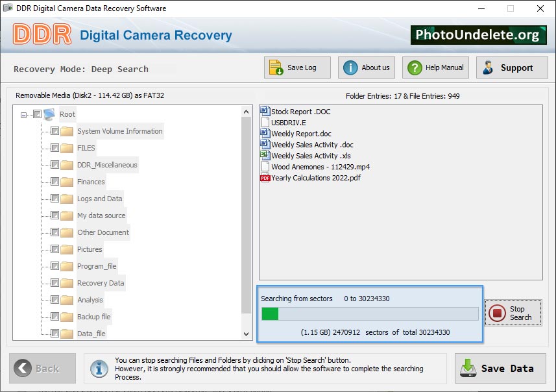Click the folder icon next to Finances

click(x=67, y=182)
